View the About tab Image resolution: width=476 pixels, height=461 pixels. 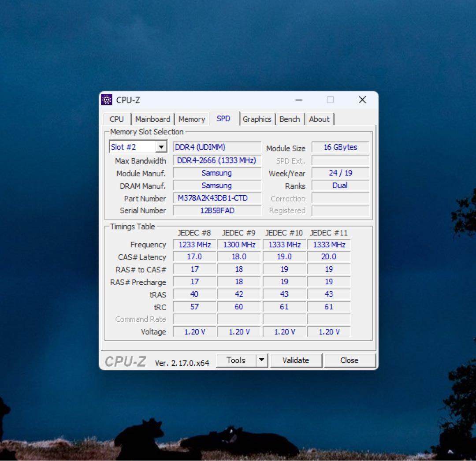coord(320,119)
